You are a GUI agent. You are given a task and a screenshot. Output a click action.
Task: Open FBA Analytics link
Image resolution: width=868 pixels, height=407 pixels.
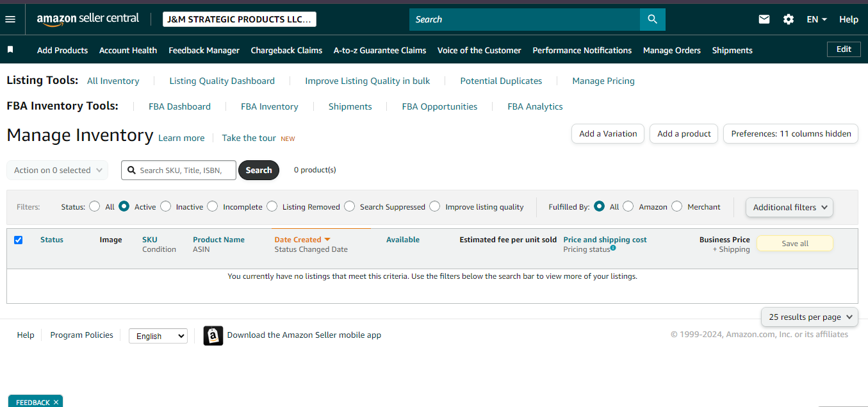click(x=535, y=106)
